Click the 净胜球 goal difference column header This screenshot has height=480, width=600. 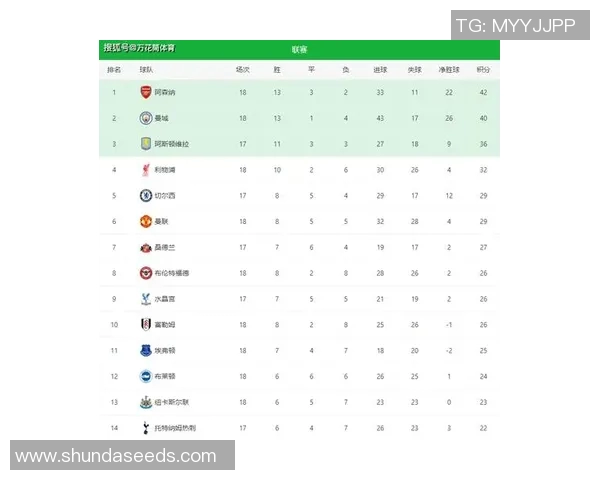(448, 70)
